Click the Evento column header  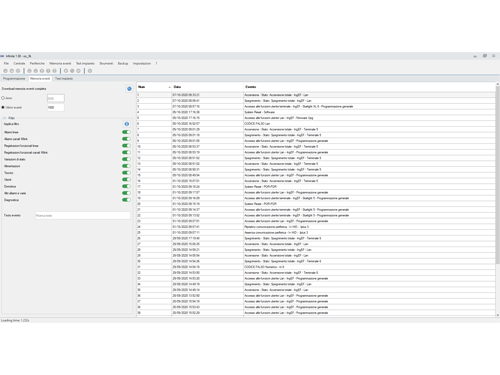251,87
